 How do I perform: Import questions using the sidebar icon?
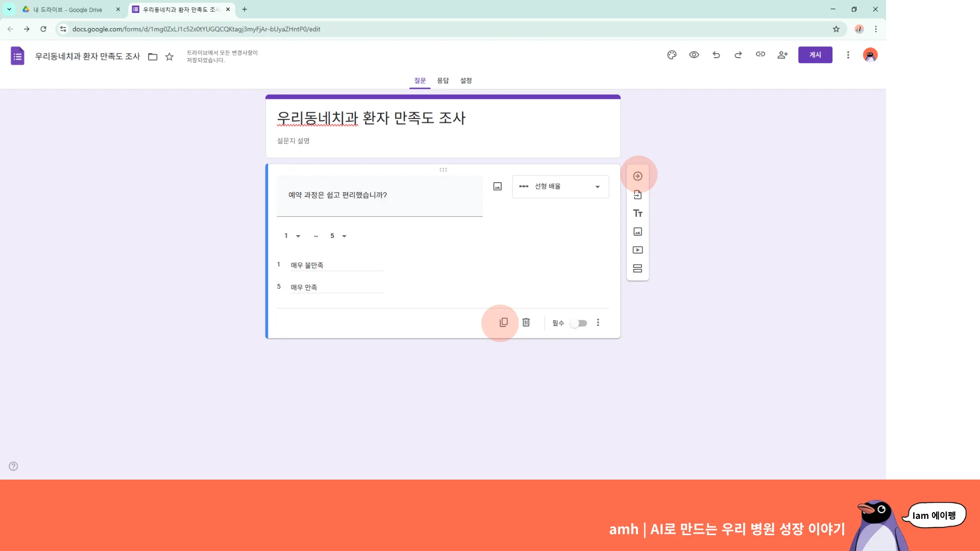pyautogui.click(x=638, y=194)
